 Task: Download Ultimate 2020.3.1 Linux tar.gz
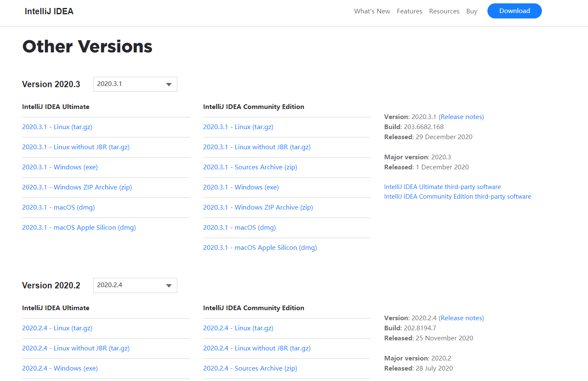tap(57, 127)
